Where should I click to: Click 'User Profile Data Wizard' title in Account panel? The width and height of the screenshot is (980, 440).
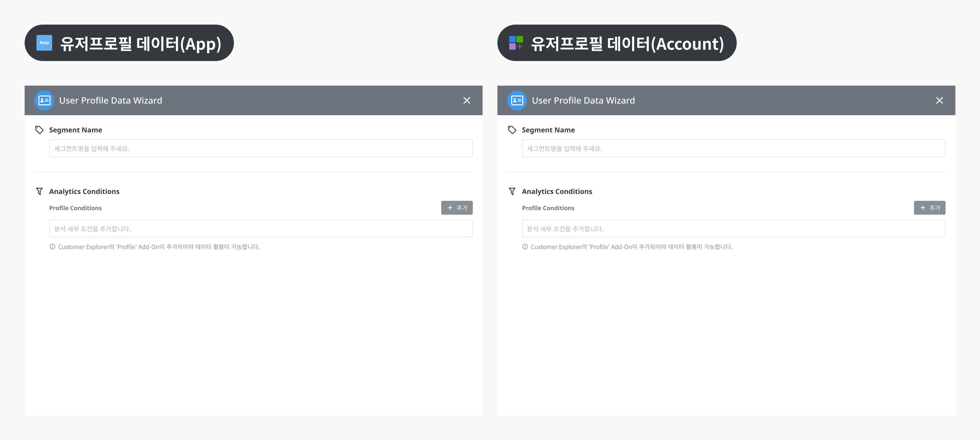click(583, 100)
